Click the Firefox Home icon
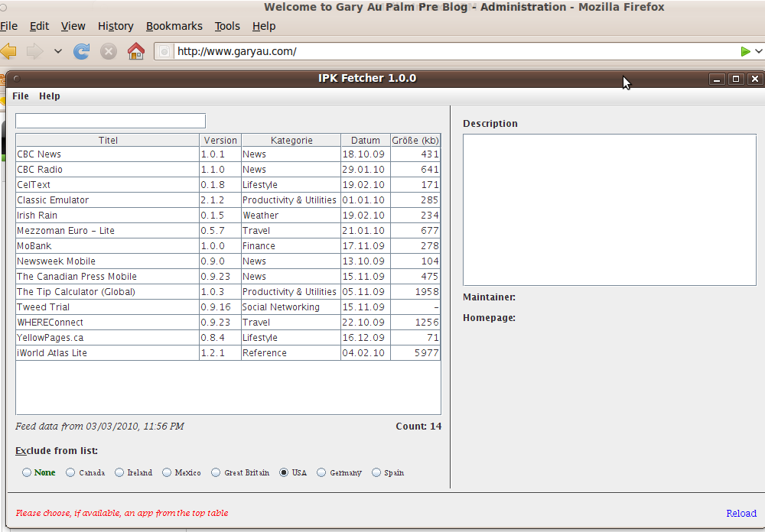Viewport: 765px width, 532px height. tap(136, 51)
